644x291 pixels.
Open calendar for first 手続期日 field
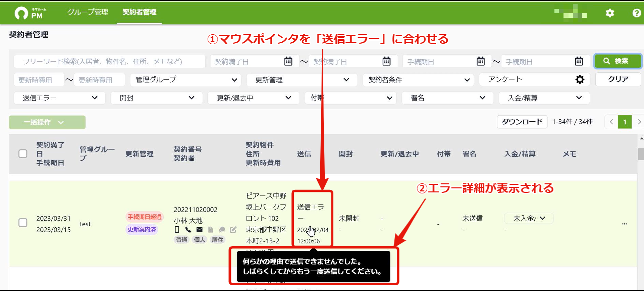481,61
